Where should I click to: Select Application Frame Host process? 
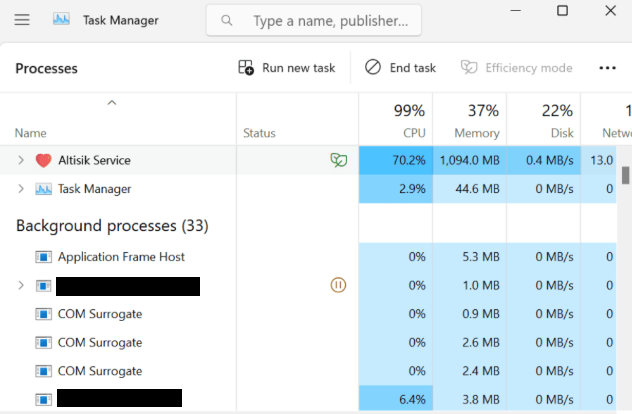121,257
